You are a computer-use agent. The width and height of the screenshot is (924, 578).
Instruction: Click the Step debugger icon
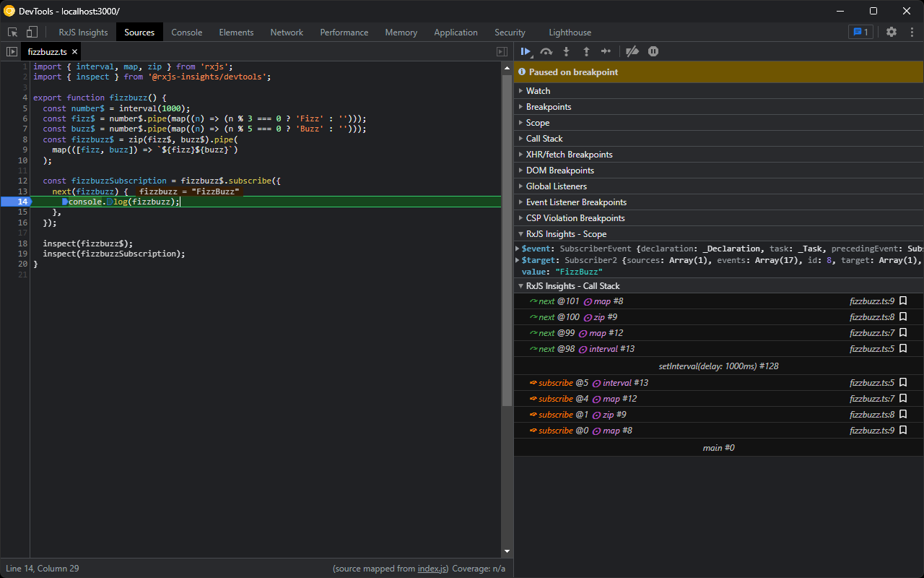tap(606, 51)
